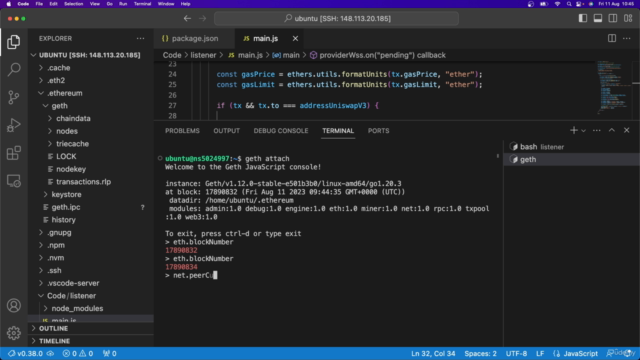This screenshot has width=640, height=360.
Task: Expand the .cache folder
Action: [x=90, y=68]
